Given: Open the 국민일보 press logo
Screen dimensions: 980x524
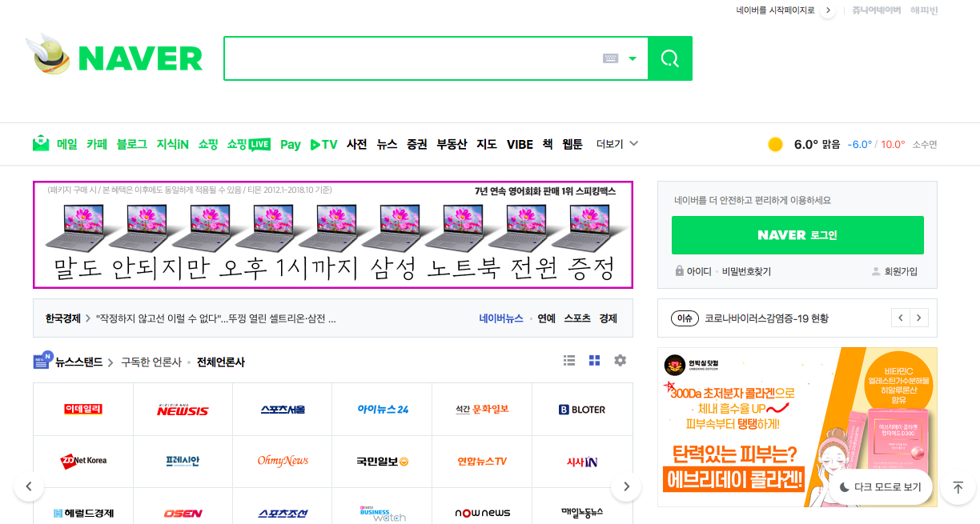Looking at the screenshot, I should [x=383, y=461].
